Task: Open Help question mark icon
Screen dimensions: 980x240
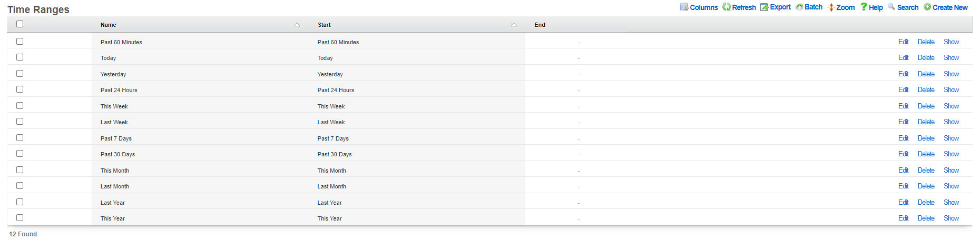Action: coord(864,7)
